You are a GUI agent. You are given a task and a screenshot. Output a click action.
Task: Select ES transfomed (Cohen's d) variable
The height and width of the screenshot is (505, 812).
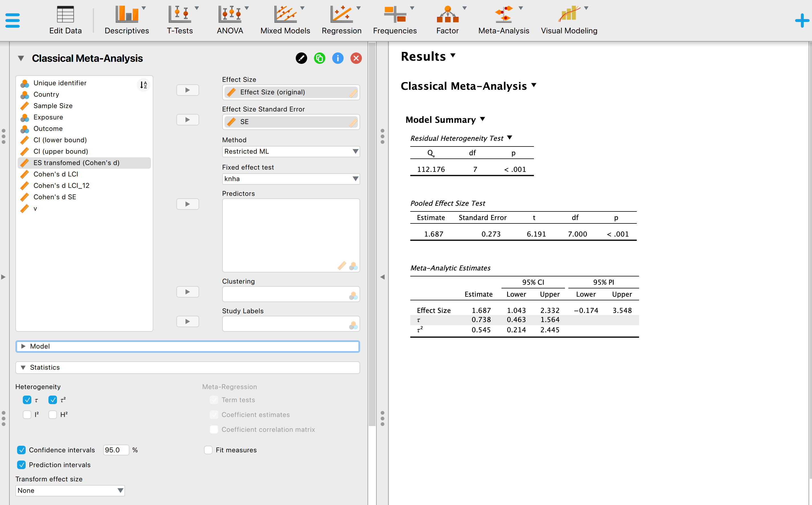(x=84, y=163)
